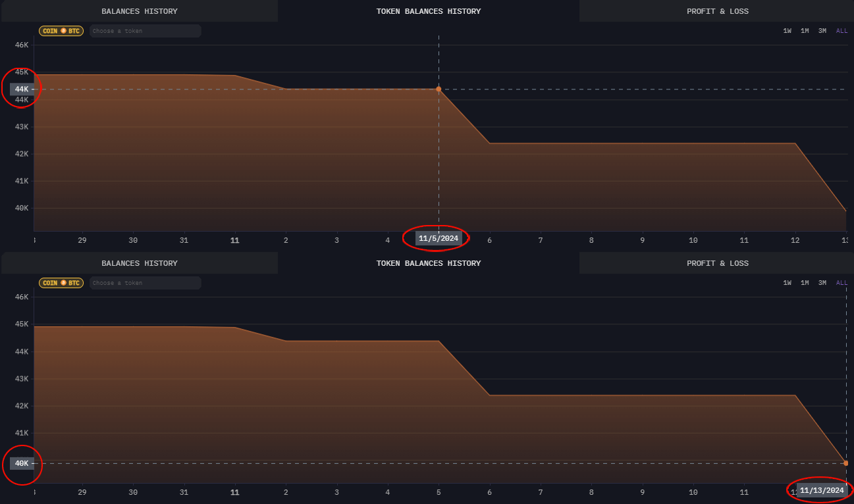Switch to Profit & Loss tab in upper chart

[717, 11]
